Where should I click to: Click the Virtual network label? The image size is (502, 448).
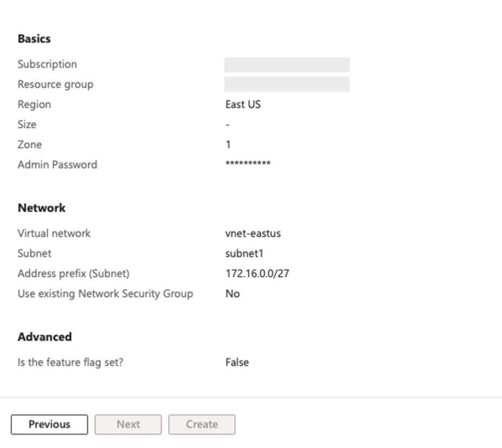coord(54,233)
